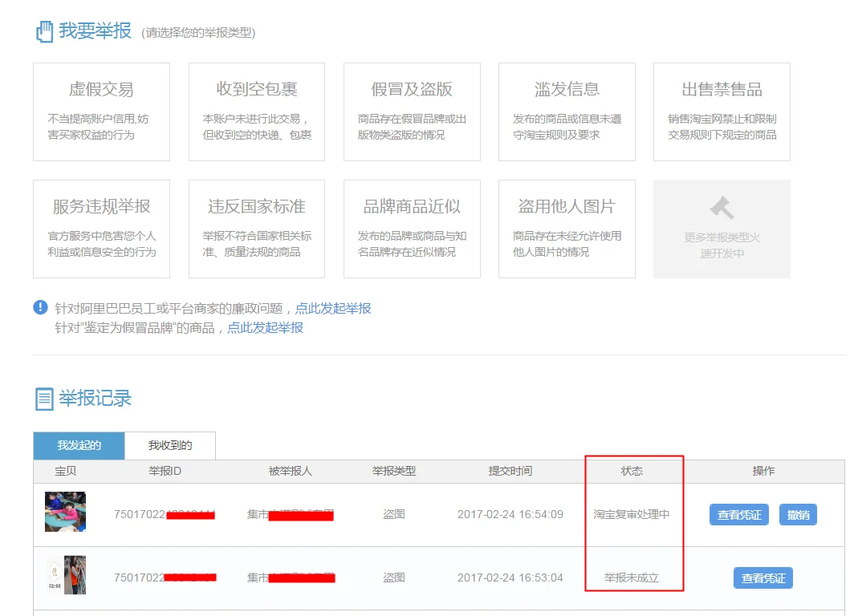Click 撤销 to withdraw the first report

798,515
